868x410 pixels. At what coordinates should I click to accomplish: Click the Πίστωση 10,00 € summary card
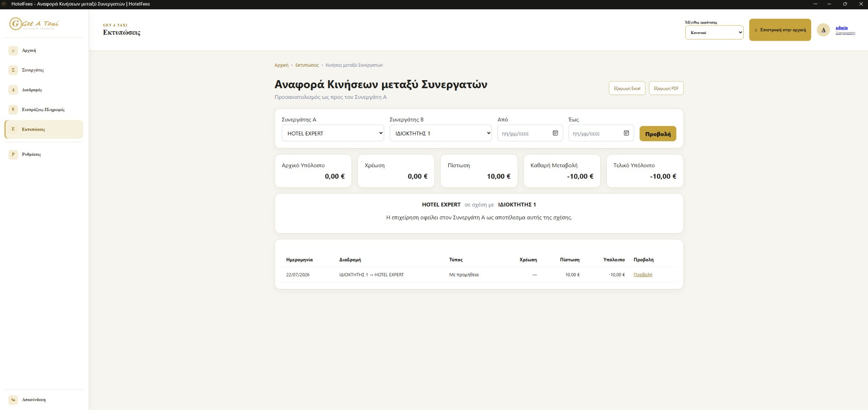point(479,171)
